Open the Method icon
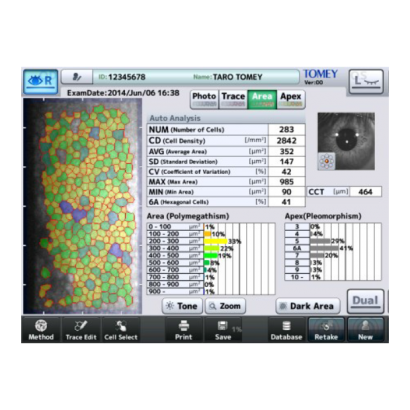The height and width of the screenshot is (410, 410). 41,330
